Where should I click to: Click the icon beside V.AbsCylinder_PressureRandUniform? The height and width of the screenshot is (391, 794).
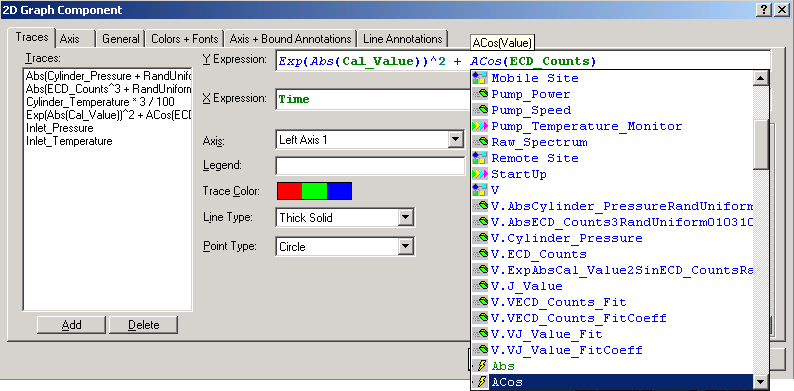coord(480,206)
